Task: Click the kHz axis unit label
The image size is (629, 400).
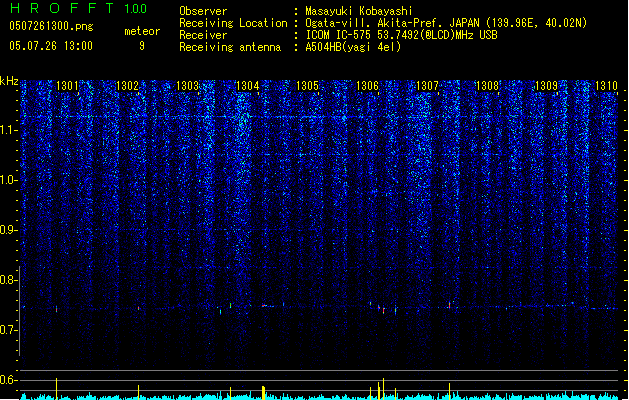Action: pos(9,81)
